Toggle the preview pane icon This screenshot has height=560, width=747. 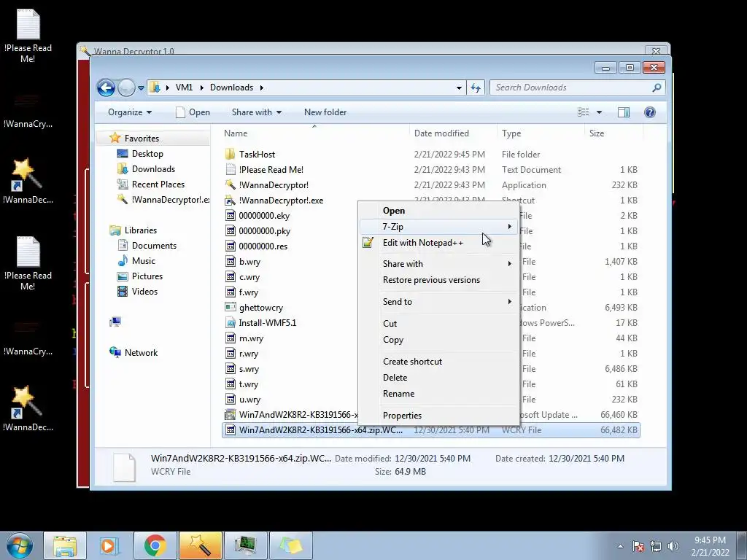(624, 112)
